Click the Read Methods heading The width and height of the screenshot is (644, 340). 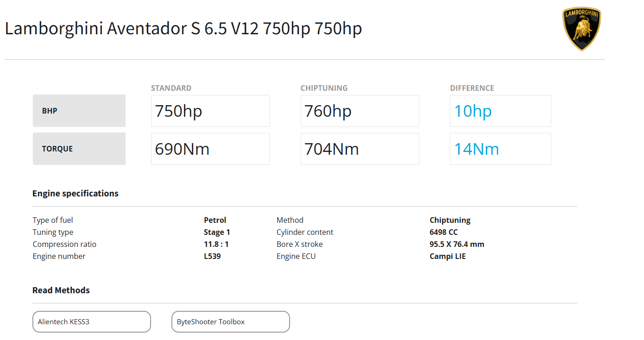(61, 290)
